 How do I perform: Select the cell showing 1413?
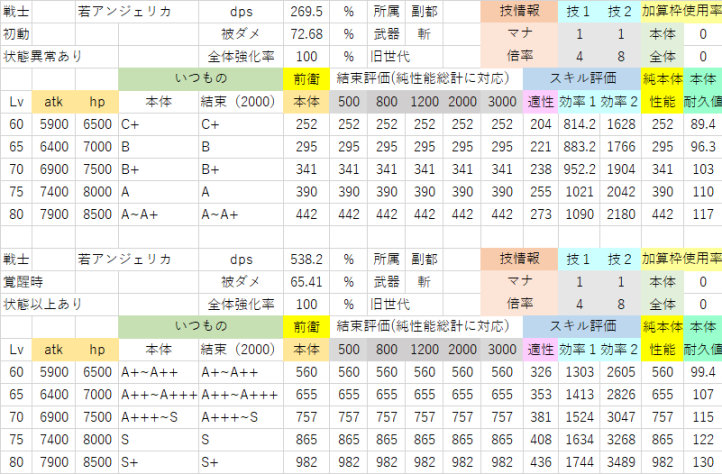579,395
